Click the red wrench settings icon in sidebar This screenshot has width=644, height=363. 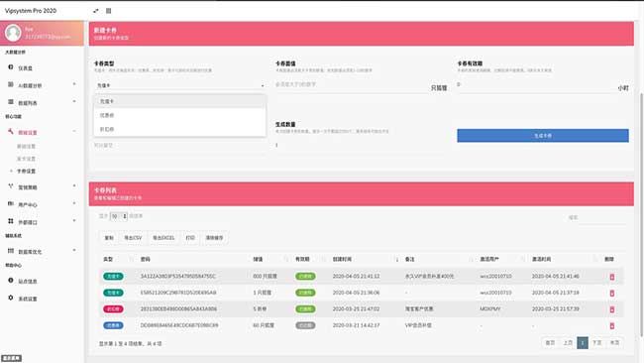point(11,132)
